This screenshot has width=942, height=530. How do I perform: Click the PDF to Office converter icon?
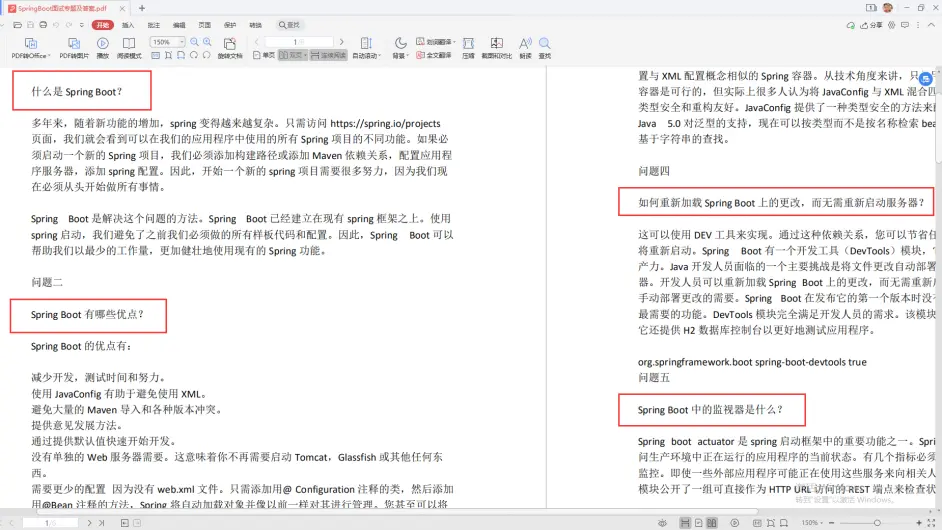pyautogui.click(x=31, y=43)
